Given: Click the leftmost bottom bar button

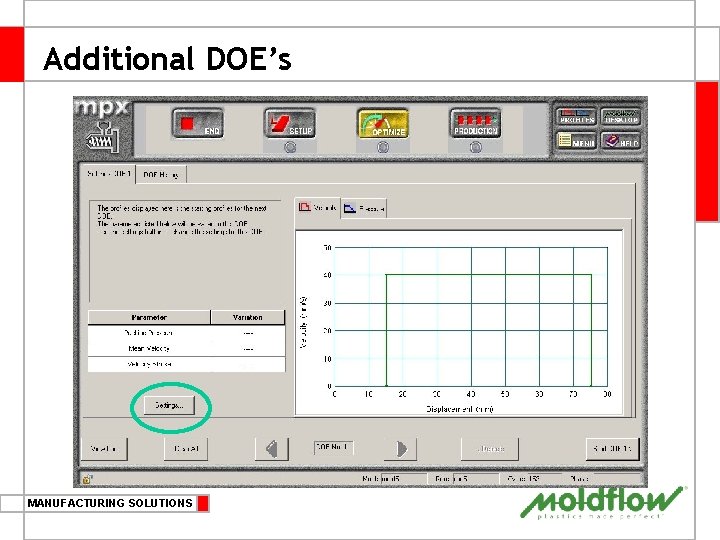Looking at the screenshot, I should pos(104,449).
